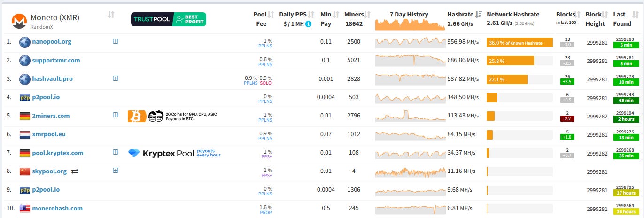The height and width of the screenshot is (218, 644).
Task: Sort table by Block Height column
Action: [605, 15]
